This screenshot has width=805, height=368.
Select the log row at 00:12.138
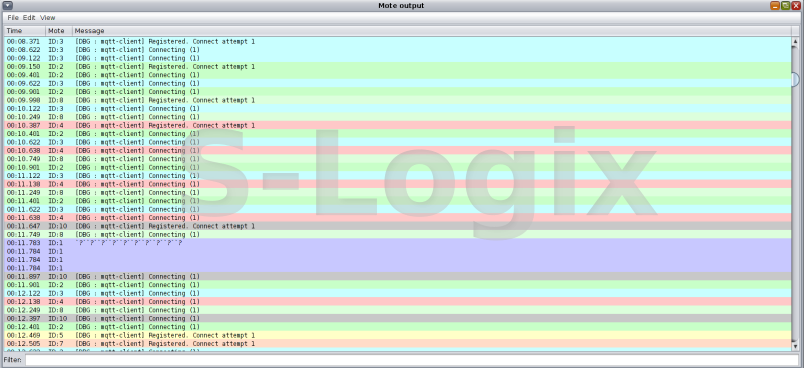(x=397, y=301)
